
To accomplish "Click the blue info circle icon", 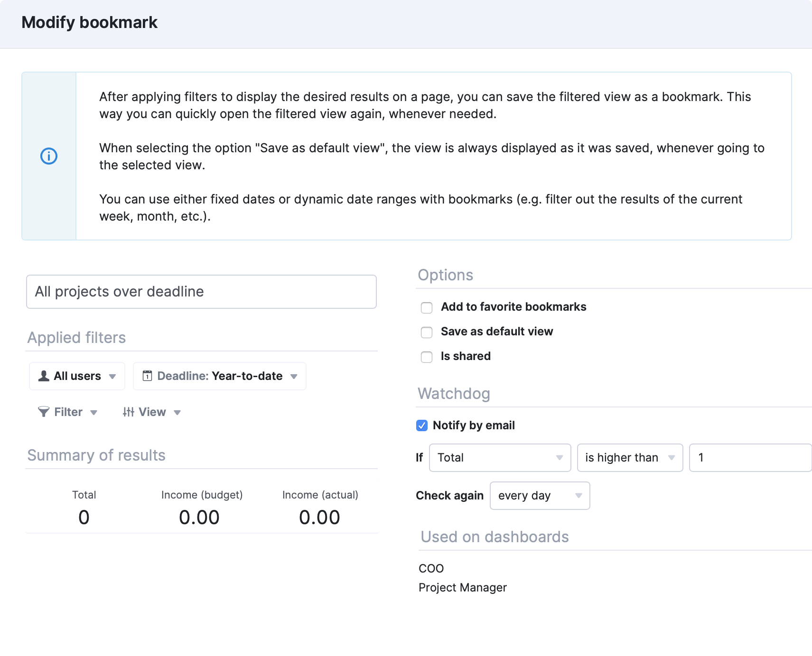I will [x=49, y=156].
